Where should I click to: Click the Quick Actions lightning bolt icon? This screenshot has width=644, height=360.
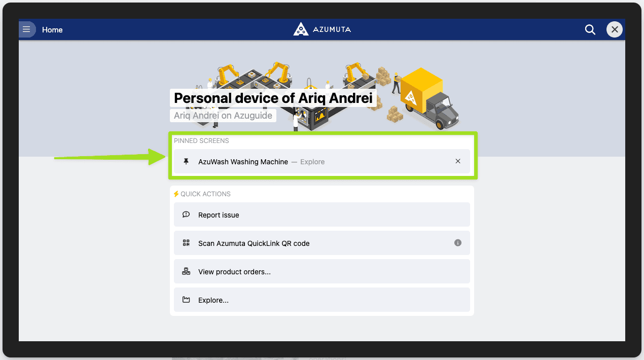176,194
